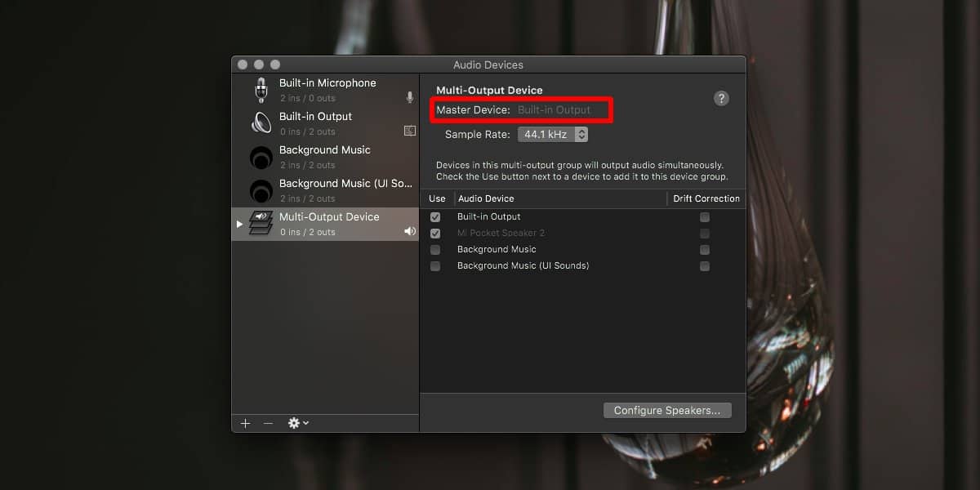Image resolution: width=980 pixels, height=490 pixels.
Task: Click the Built-in Output speaker icon
Action: 261,122
